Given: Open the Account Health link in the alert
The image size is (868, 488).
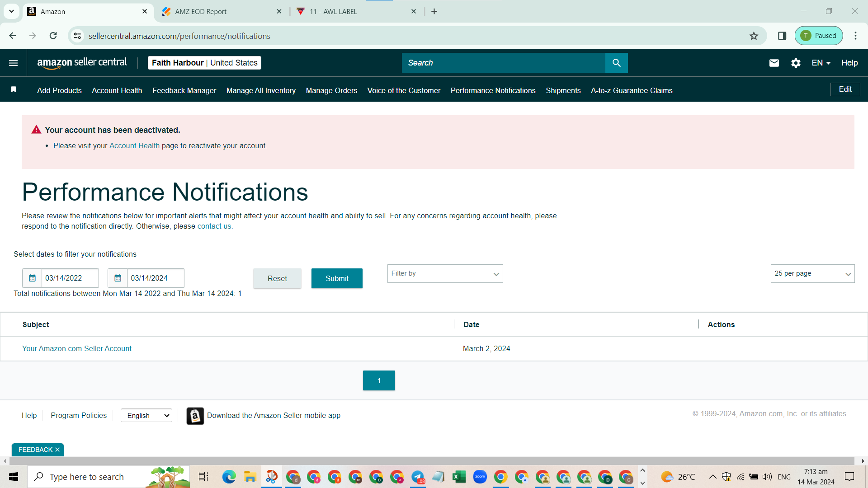Looking at the screenshot, I should coord(134,145).
